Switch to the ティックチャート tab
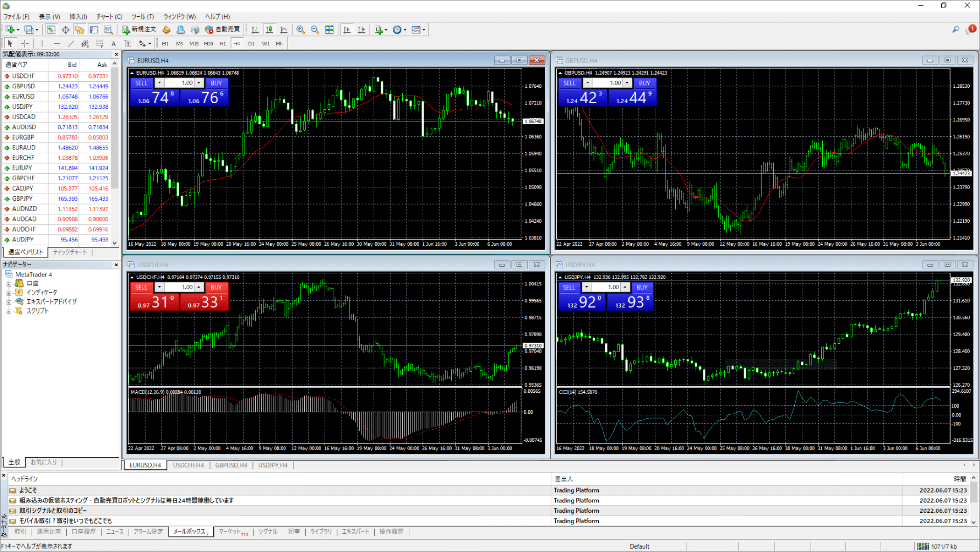The width and height of the screenshot is (980, 552). point(71,252)
